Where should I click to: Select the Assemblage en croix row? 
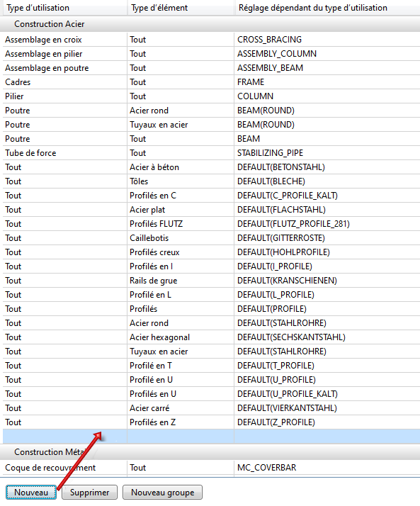tap(211, 40)
